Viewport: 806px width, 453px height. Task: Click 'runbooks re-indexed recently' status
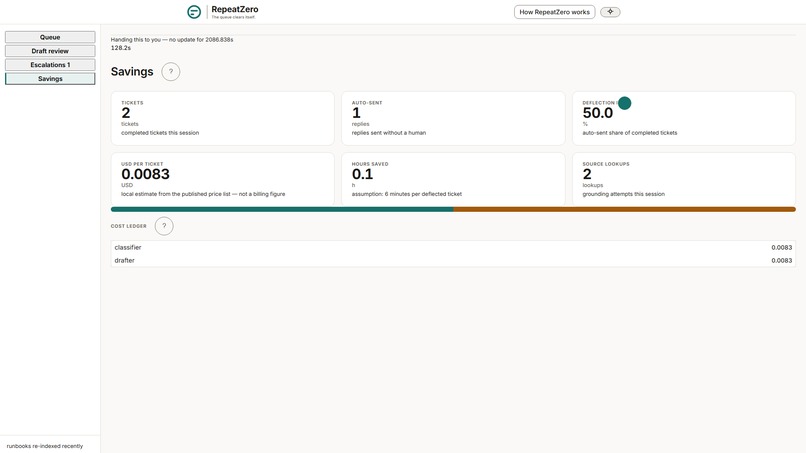45,446
